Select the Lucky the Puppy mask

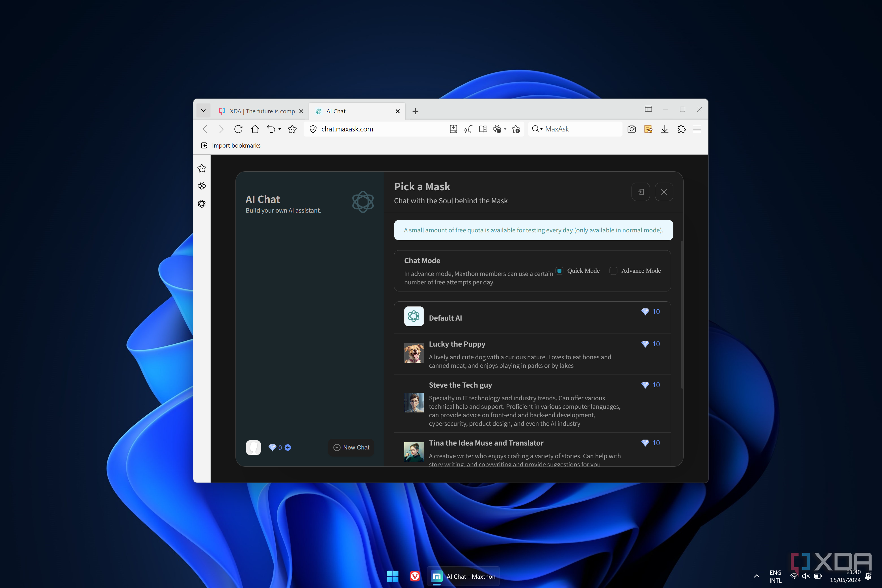click(x=533, y=354)
